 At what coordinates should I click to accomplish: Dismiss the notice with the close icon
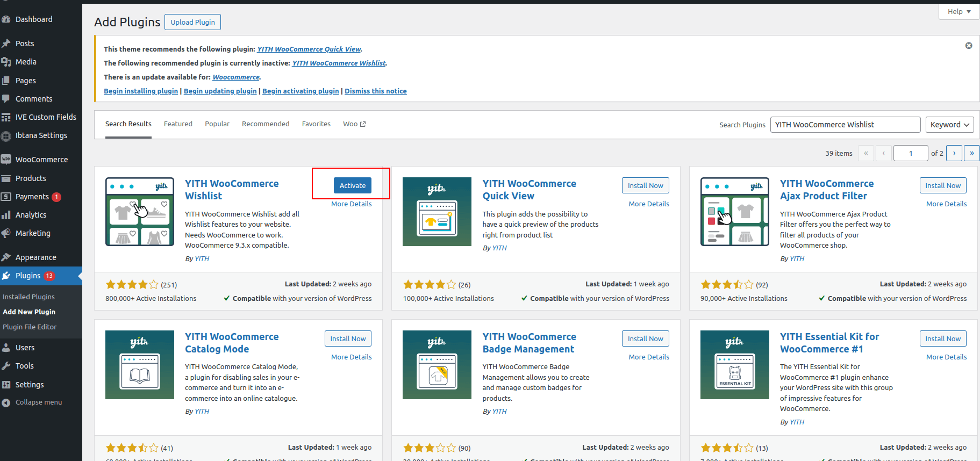click(968, 46)
